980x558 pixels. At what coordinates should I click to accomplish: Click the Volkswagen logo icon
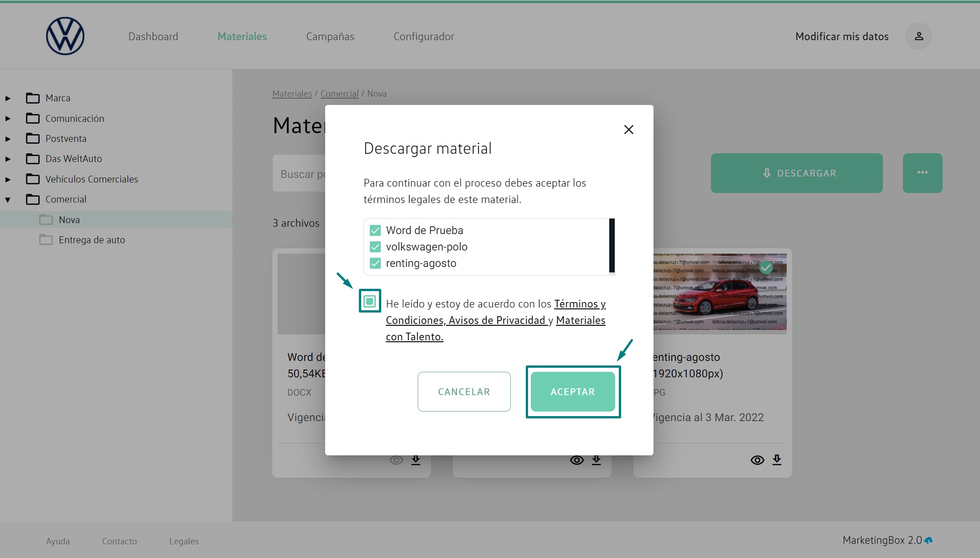[65, 36]
